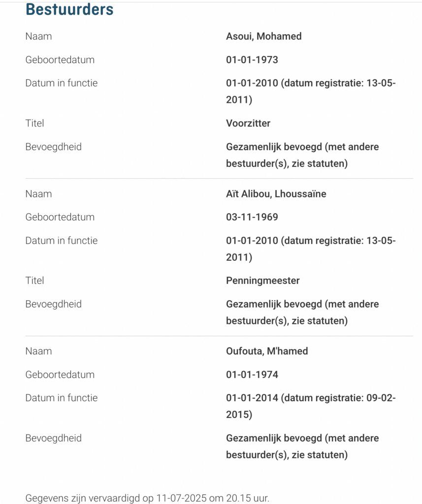Click birth date 01-01-1973
Image resolution: width=422 pixels, height=504 pixels.
click(x=252, y=60)
